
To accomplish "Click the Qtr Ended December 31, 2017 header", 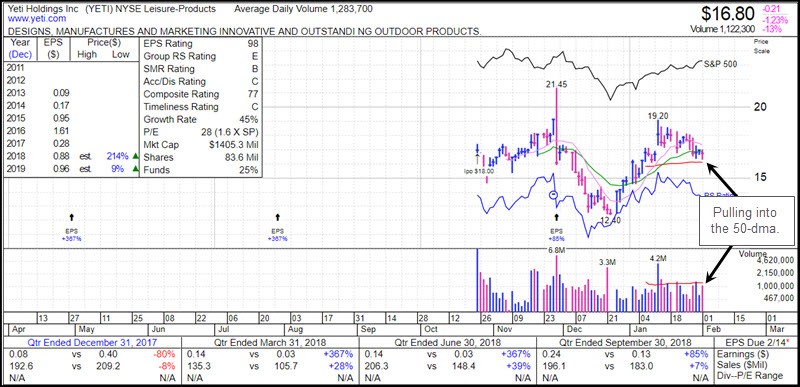I will 92,343.
